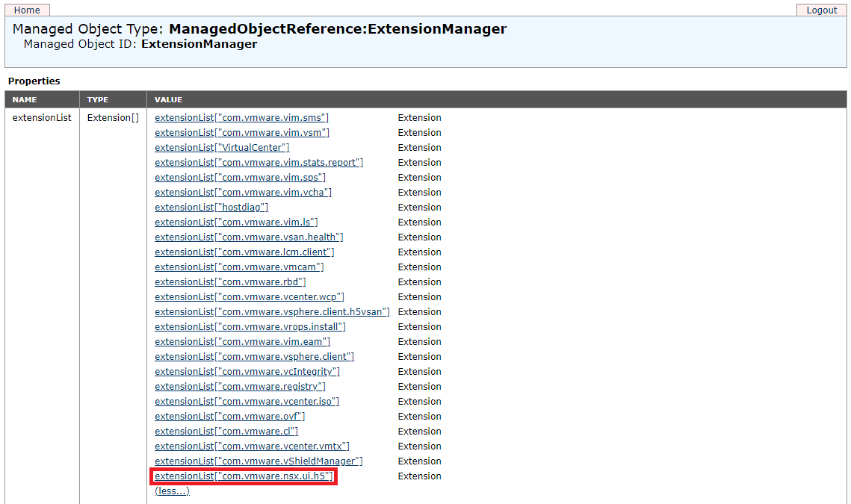Viewport: 851px width, 504px height.
Task: Open extensionList com.vmware.ovf link
Action: coord(229,416)
